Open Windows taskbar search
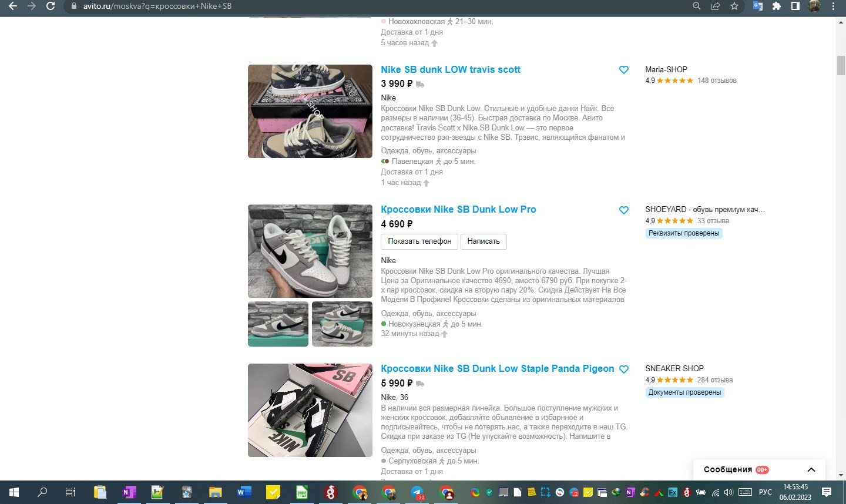The width and height of the screenshot is (846, 504). 42,492
